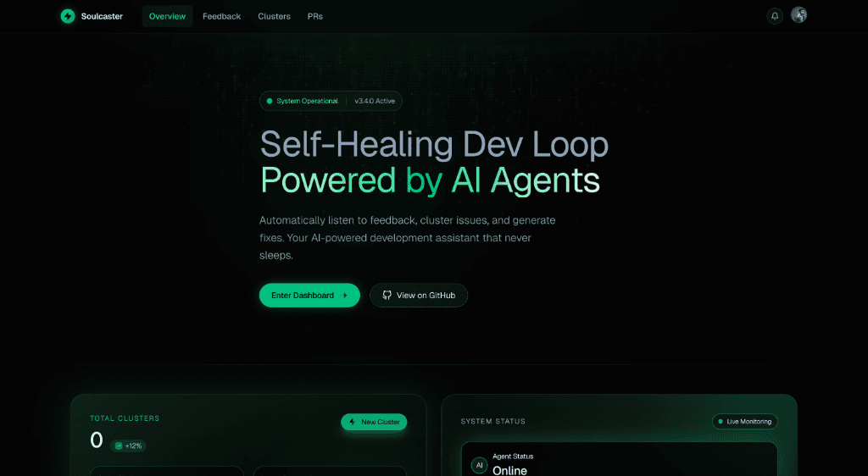Open the View on GitHub link

[419, 296]
